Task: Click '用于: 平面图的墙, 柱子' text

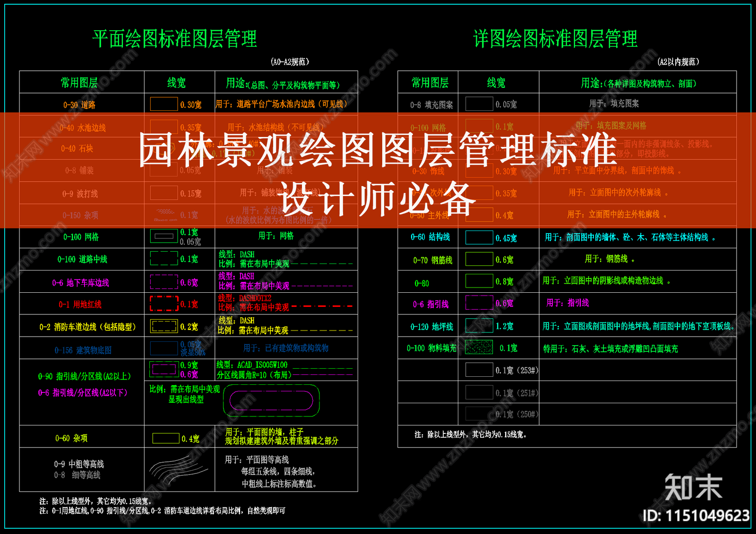Action: click(x=264, y=432)
